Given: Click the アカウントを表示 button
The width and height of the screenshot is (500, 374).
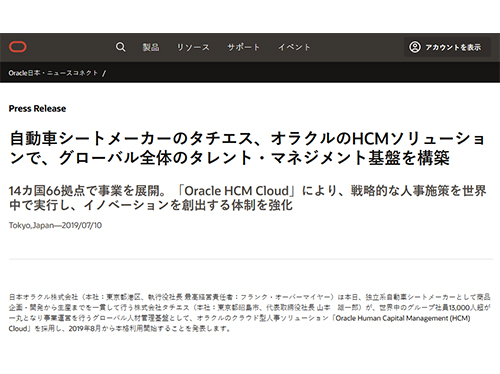Looking at the screenshot, I should coord(447,47).
